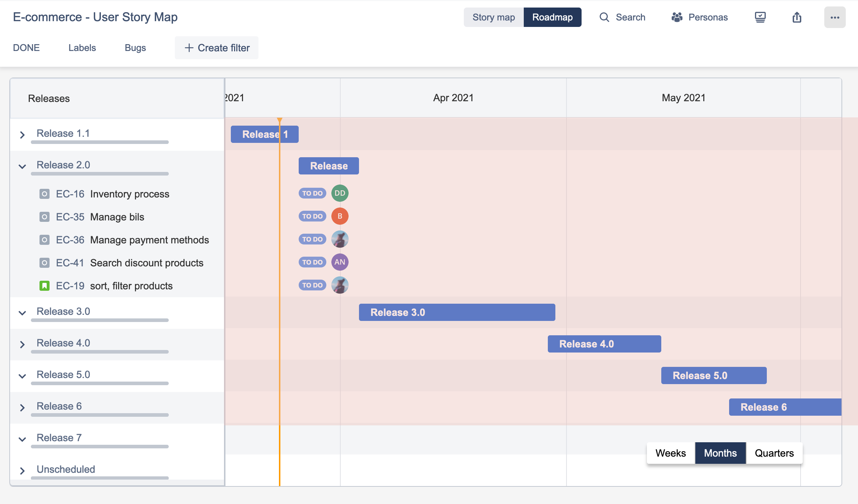
Task: Click the Release 4.0 bar on the timeline
Action: click(x=604, y=344)
